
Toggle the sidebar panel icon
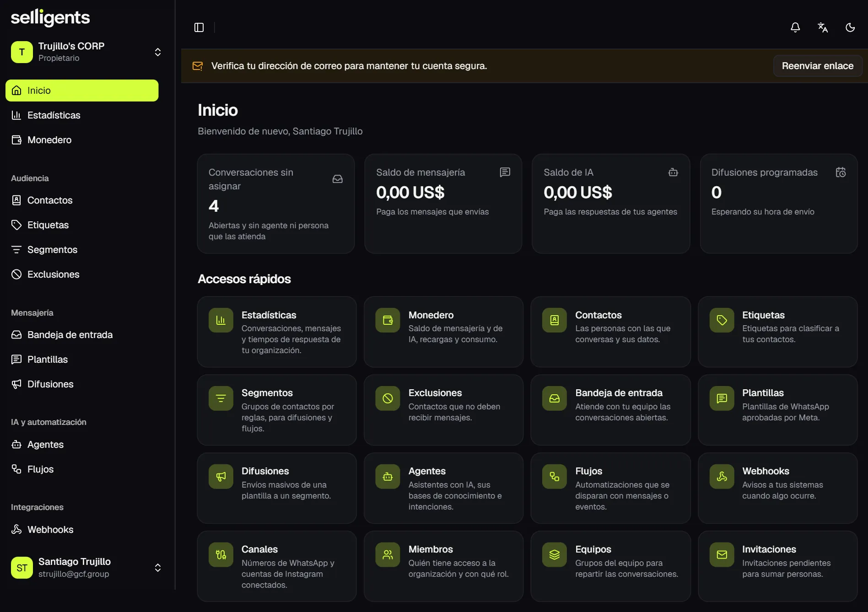(199, 27)
